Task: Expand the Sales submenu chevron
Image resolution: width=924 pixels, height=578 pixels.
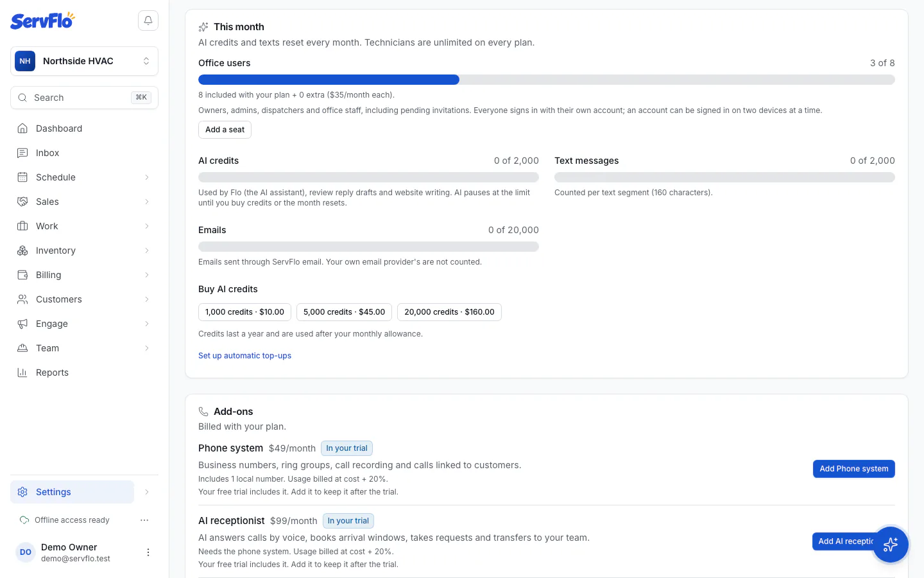Action: click(147, 202)
